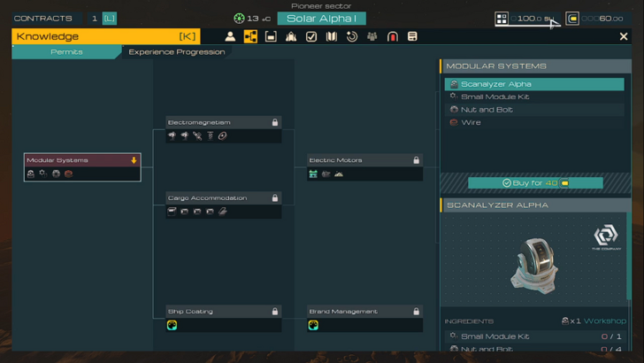Select the Electric Motors permit node title
Image resolution: width=644 pixels, height=363 pixels.
pyautogui.click(x=335, y=160)
